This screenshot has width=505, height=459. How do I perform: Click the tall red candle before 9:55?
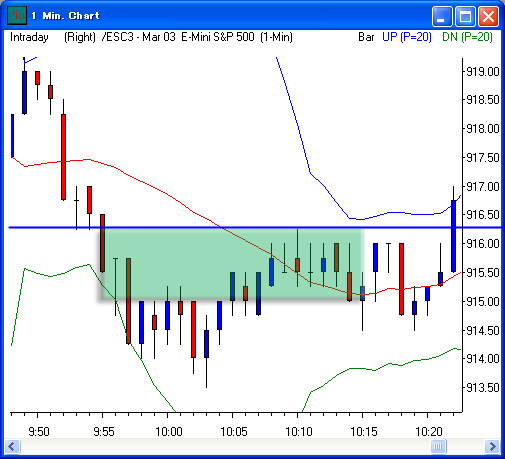click(63, 157)
